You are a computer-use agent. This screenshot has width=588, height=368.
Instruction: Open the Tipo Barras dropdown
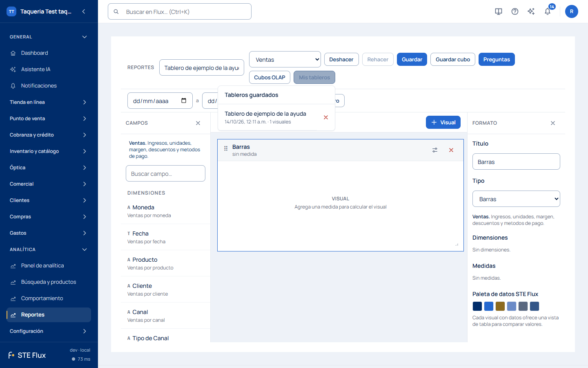click(x=516, y=199)
